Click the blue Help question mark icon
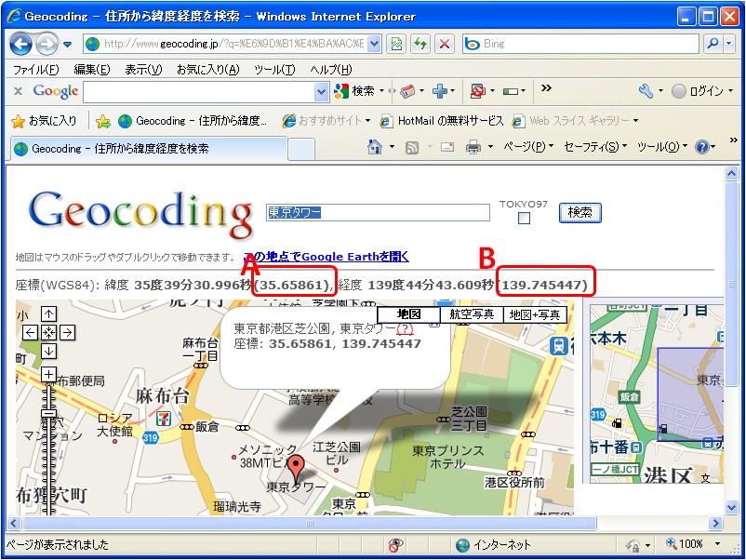746x560 pixels. coord(702,147)
